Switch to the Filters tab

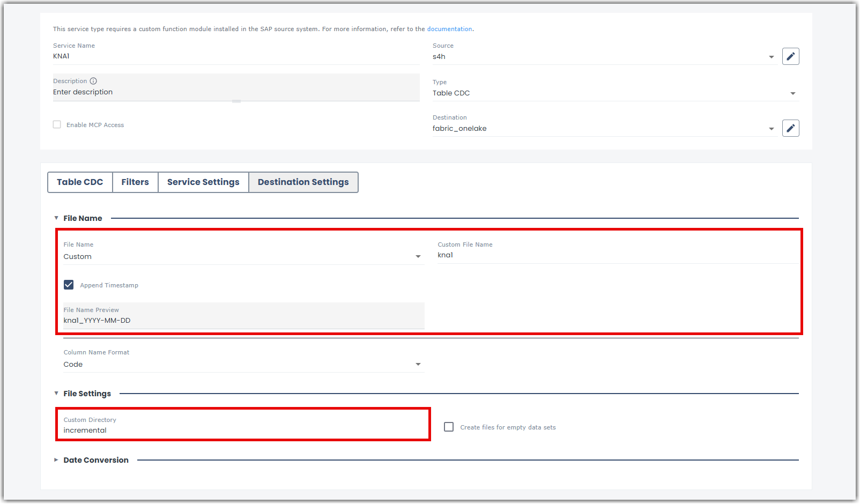135,182
